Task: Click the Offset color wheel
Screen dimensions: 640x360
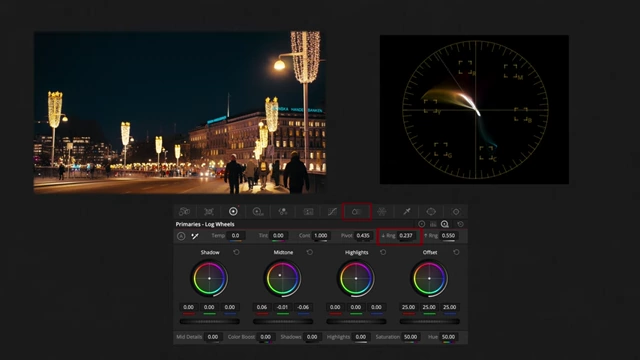Action: coord(429,278)
